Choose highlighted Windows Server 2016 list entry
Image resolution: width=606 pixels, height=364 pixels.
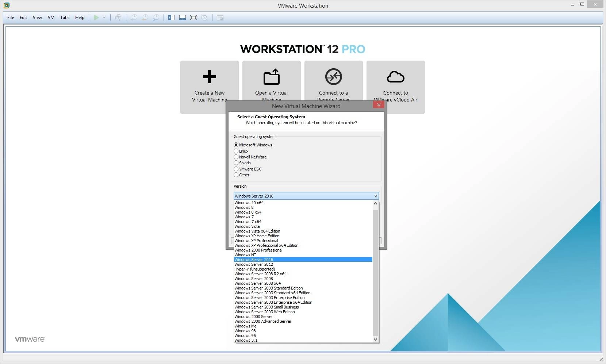pos(303,260)
